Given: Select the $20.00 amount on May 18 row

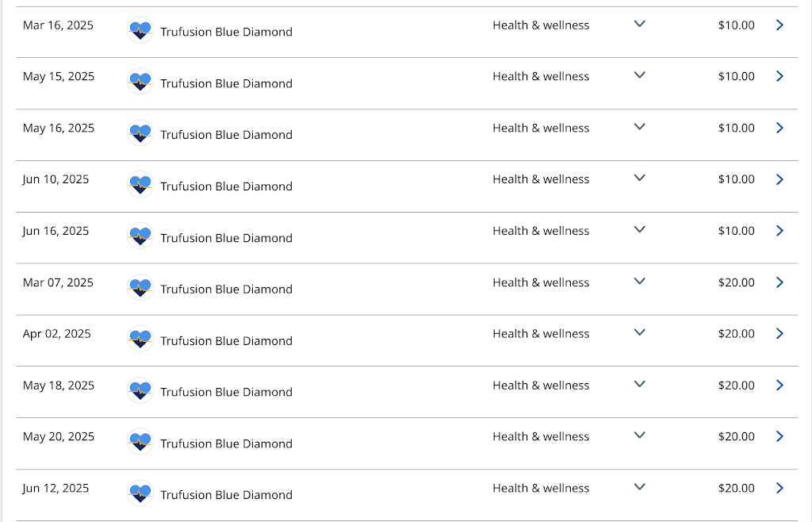Looking at the screenshot, I should pyautogui.click(x=736, y=386).
